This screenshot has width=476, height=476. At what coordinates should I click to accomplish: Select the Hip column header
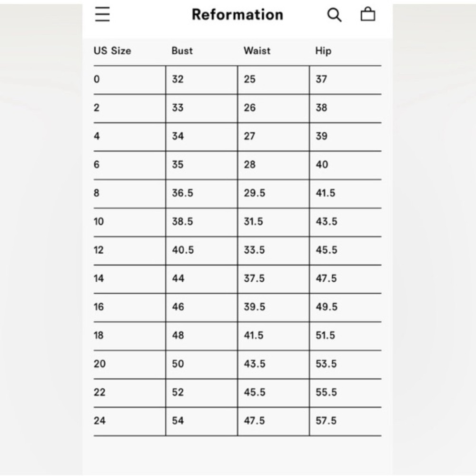(x=323, y=51)
